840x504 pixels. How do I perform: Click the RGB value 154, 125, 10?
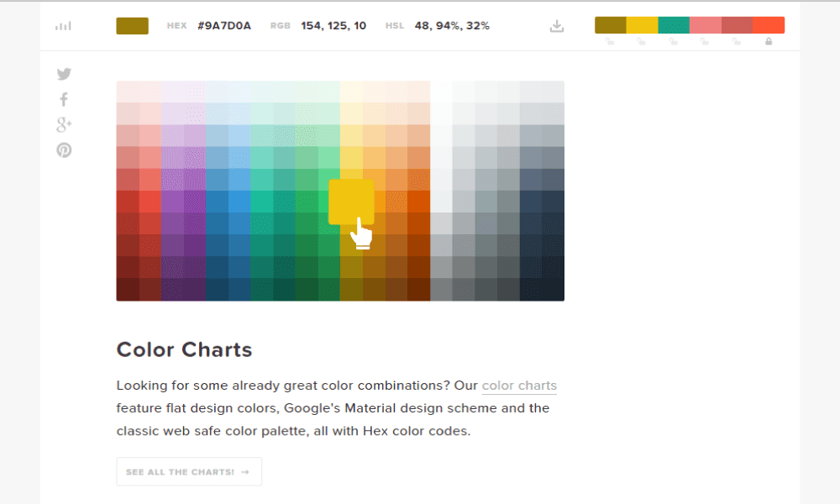tap(333, 26)
